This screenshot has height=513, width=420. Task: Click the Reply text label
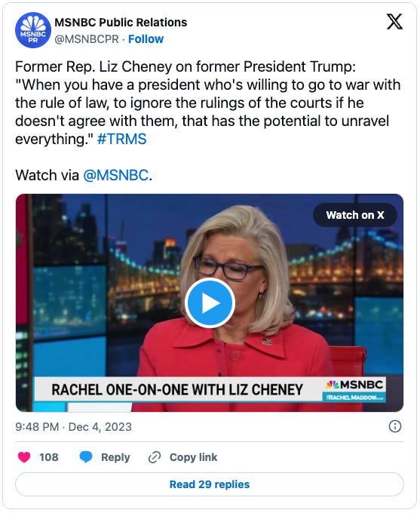pos(115,457)
